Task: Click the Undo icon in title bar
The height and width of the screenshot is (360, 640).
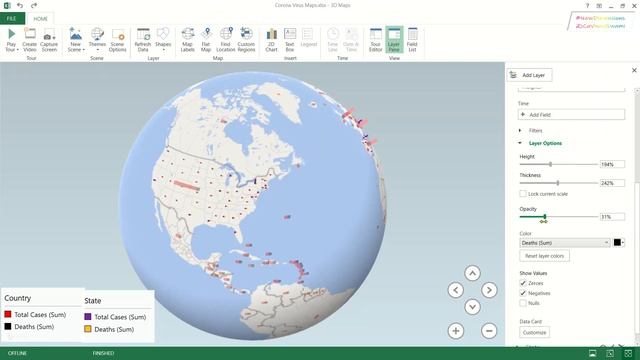Action: (20, 5)
